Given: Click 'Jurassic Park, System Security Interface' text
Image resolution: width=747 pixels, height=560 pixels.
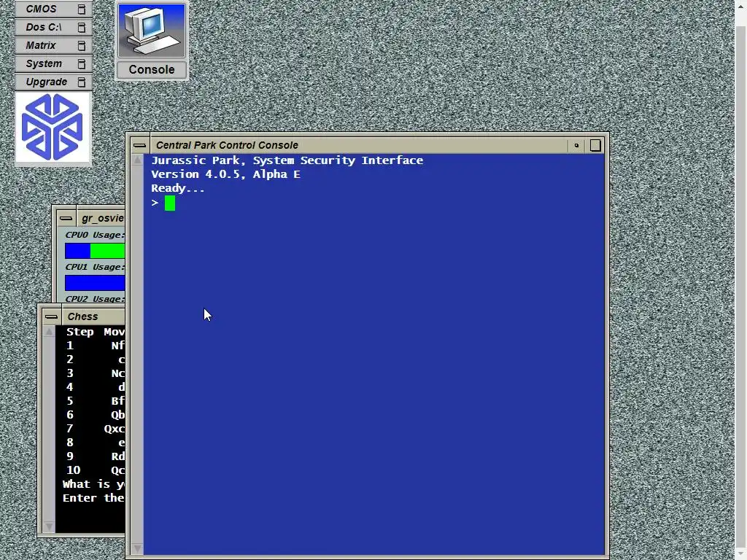Looking at the screenshot, I should (x=287, y=160).
